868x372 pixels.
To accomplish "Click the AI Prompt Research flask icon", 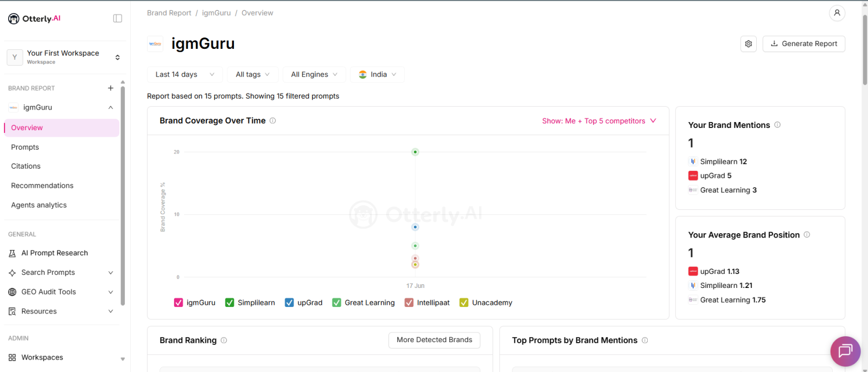I will [12, 253].
